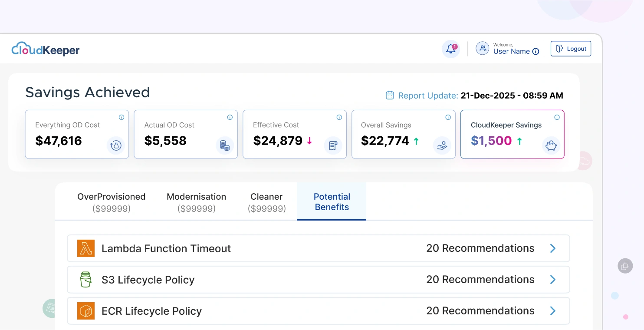Expand Lambda Function Timeout recommendations chevron
644x330 pixels.
(x=553, y=248)
